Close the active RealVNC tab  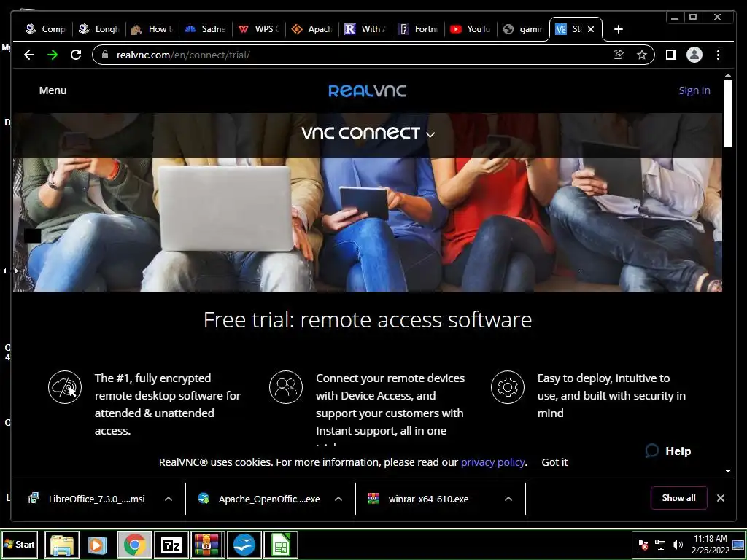591,29
